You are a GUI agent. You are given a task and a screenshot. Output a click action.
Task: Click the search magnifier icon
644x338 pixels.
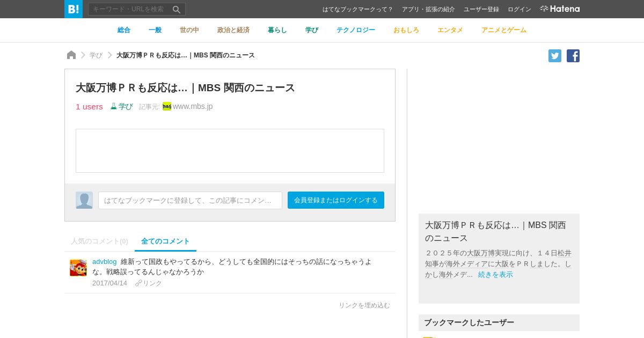point(177,9)
